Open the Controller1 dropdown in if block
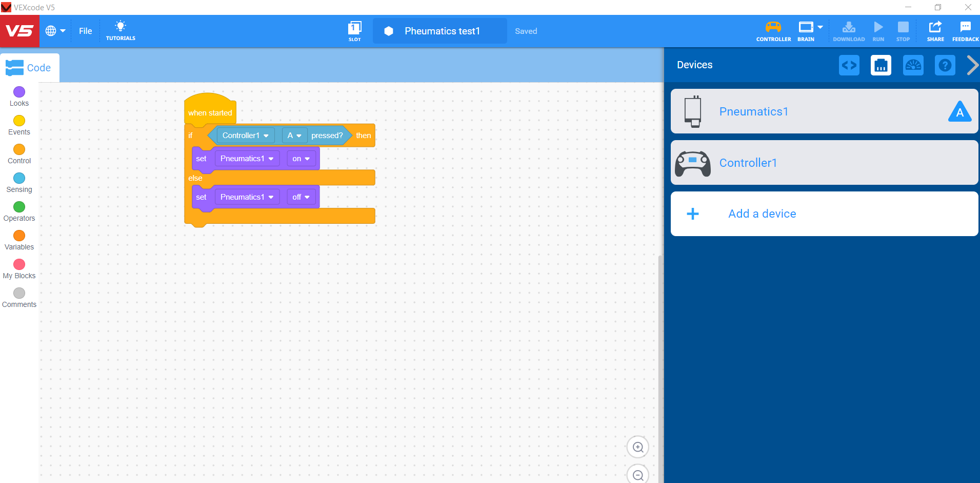980x483 pixels. 246,136
